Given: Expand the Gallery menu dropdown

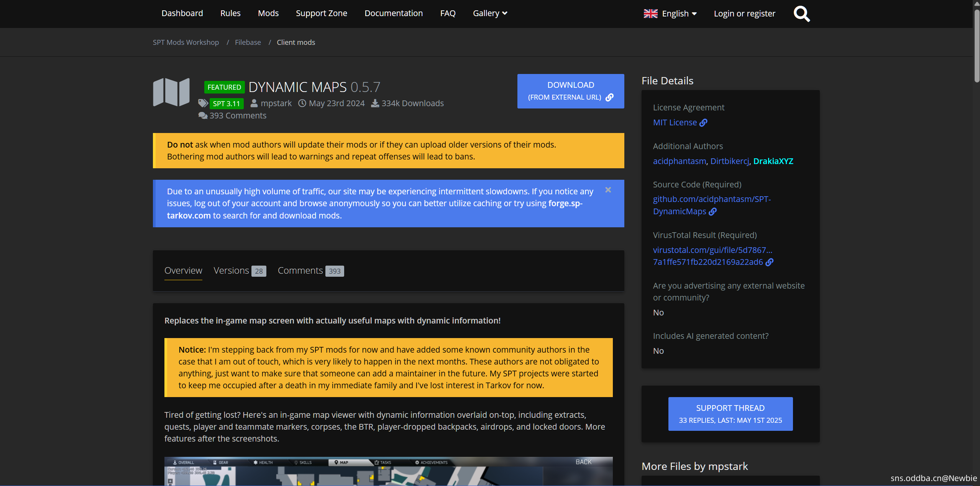Looking at the screenshot, I should [490, 13].
